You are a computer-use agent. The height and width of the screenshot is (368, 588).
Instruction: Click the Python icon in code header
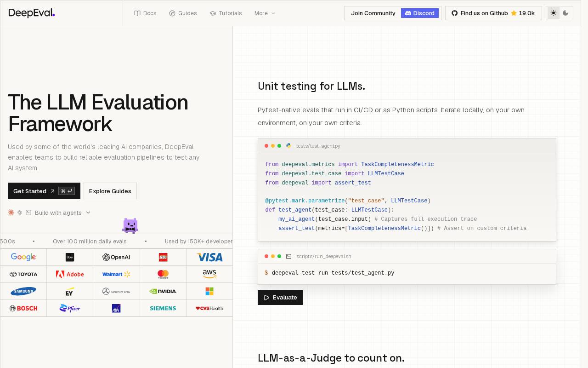click(288, 146)
